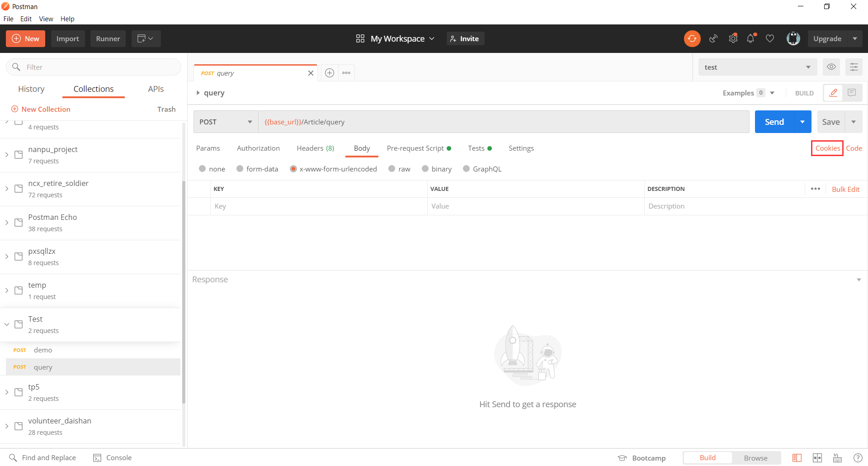Select the raw body type
The height and width of the screenshot is (466, 868).
pyautogui.click(x=392, y=169)
